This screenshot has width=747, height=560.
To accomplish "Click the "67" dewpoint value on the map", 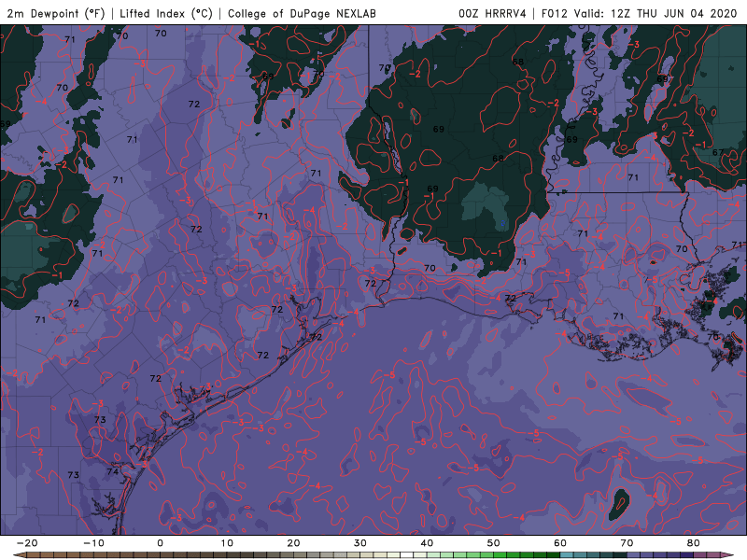I will point(718,152).
